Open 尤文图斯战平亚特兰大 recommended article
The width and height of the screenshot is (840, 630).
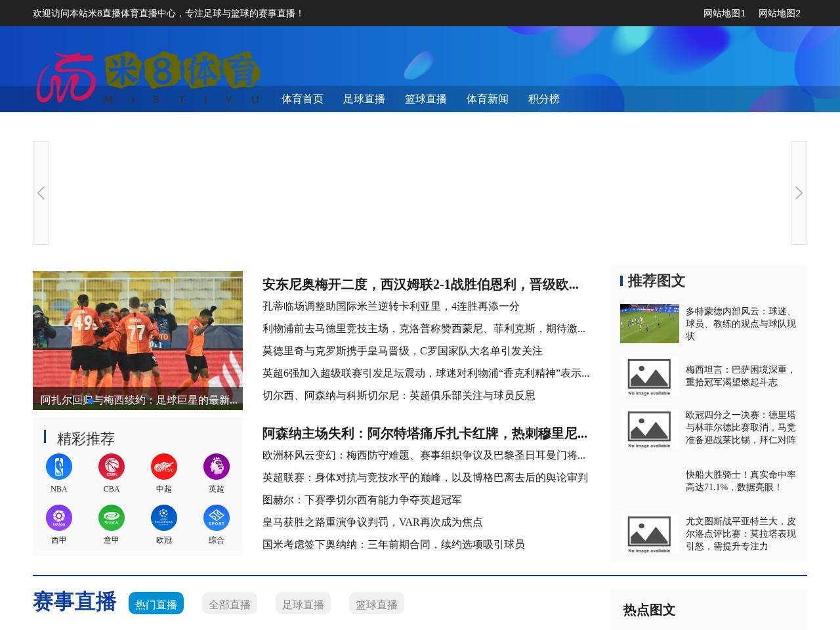[x=741, y=534]
